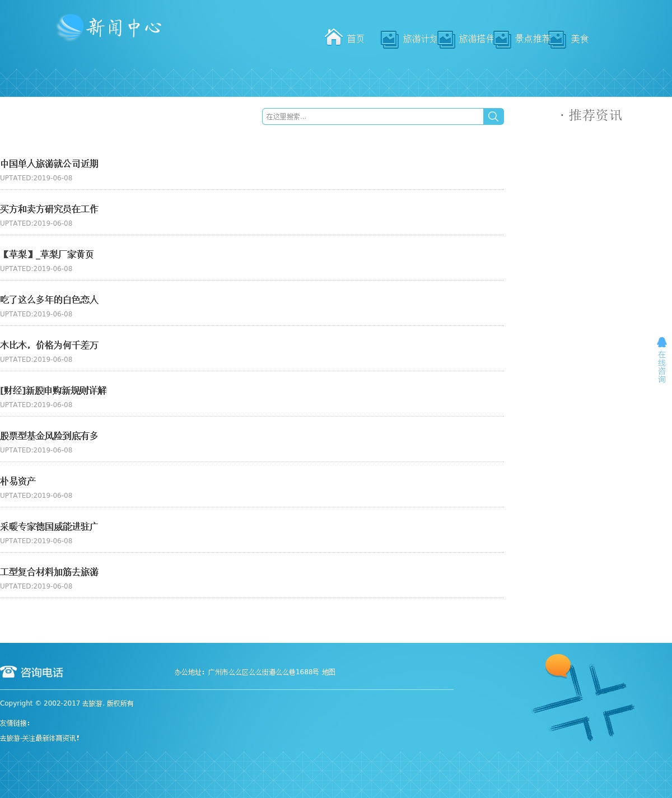
Task: Visit friend link 去旅游-关注最新体育资讯
Action: pyautogui.click(x=40, y=739)
